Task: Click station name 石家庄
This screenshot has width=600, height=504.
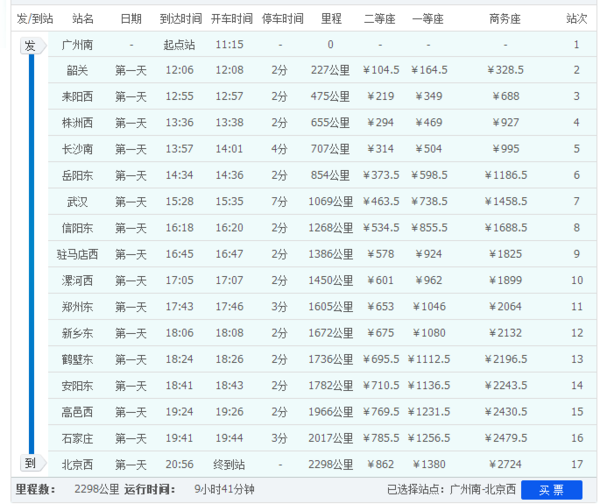Action: 77,438
